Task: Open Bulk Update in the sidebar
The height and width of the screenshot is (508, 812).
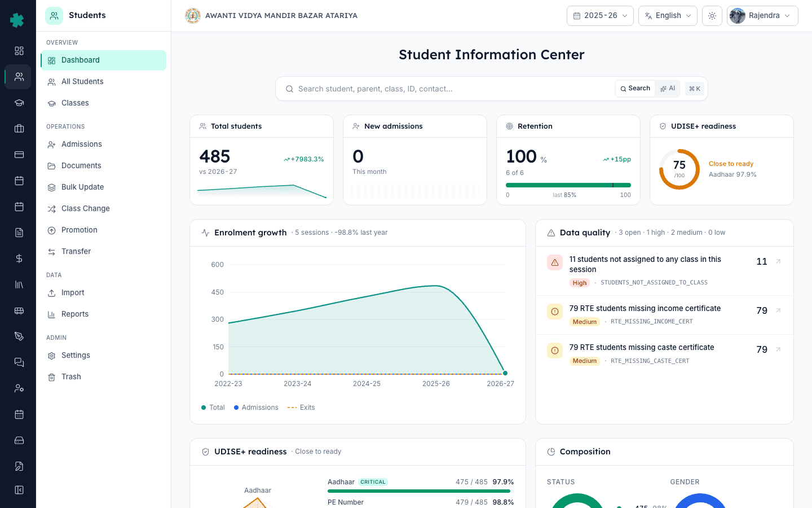Action: (x=103, y=187)
